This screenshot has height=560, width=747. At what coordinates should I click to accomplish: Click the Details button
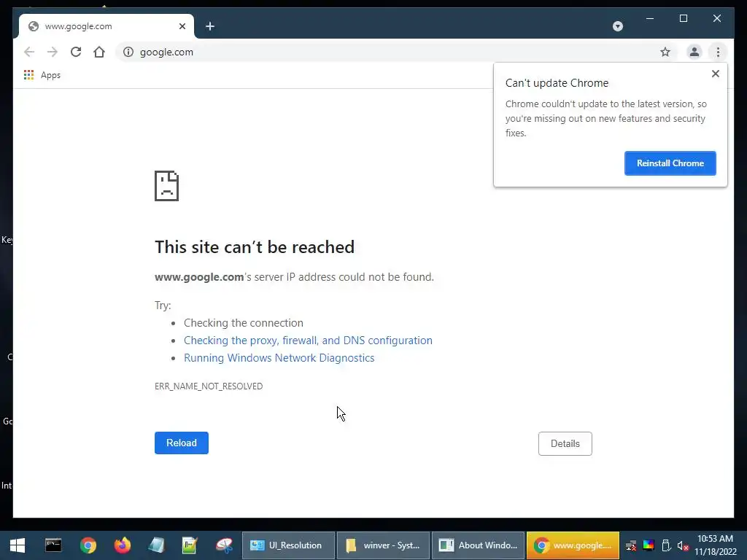(565, 443)
